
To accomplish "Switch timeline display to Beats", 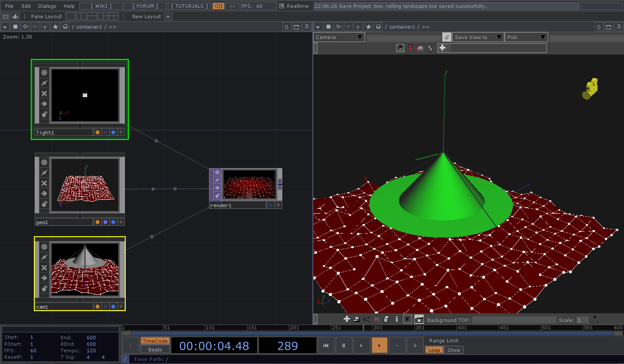I will [x=155, y=350].
